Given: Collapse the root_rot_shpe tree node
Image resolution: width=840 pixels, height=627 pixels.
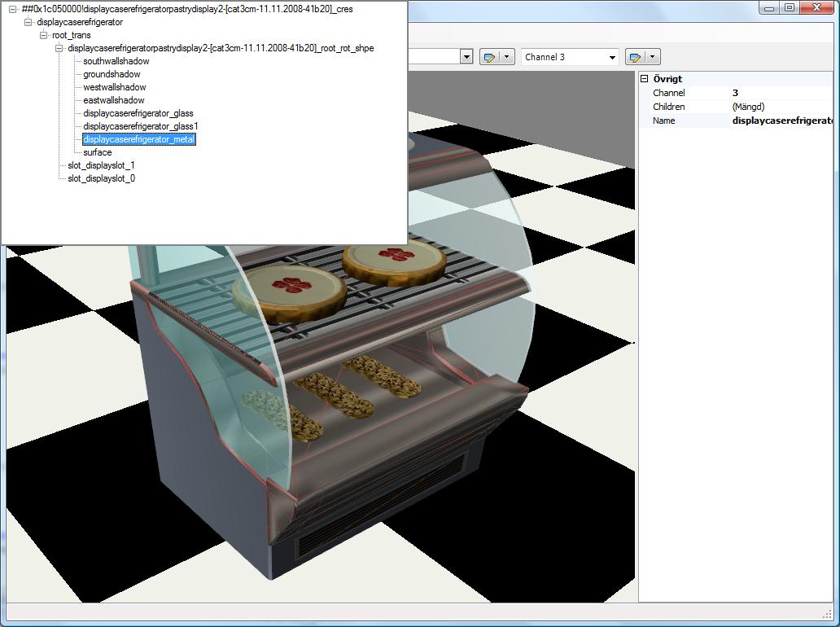Looking at the screenshot, I should (59, 48).
